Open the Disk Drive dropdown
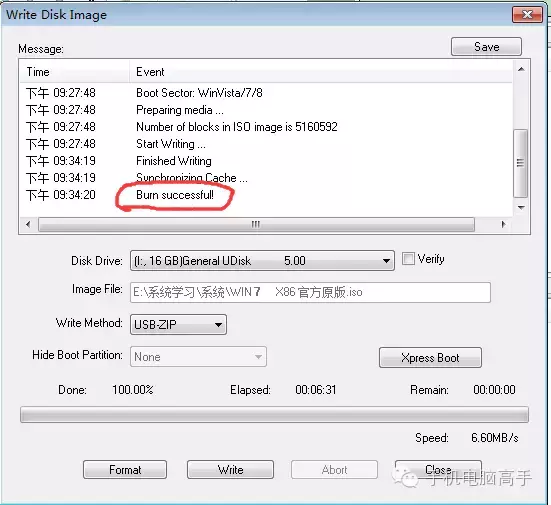 (x=262, y=260)
